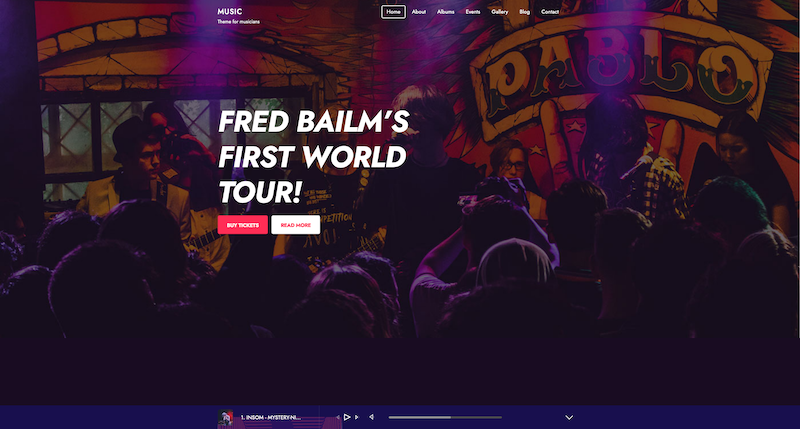
Task: Skip to the next track
Action: pyautogui.click(x=357, y=417)
